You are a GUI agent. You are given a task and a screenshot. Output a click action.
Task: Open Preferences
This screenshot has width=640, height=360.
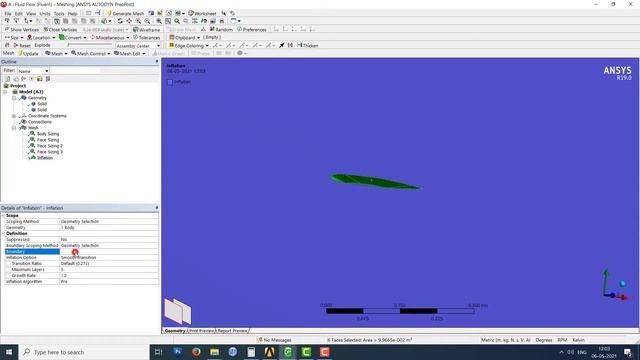tap(251, 29)
